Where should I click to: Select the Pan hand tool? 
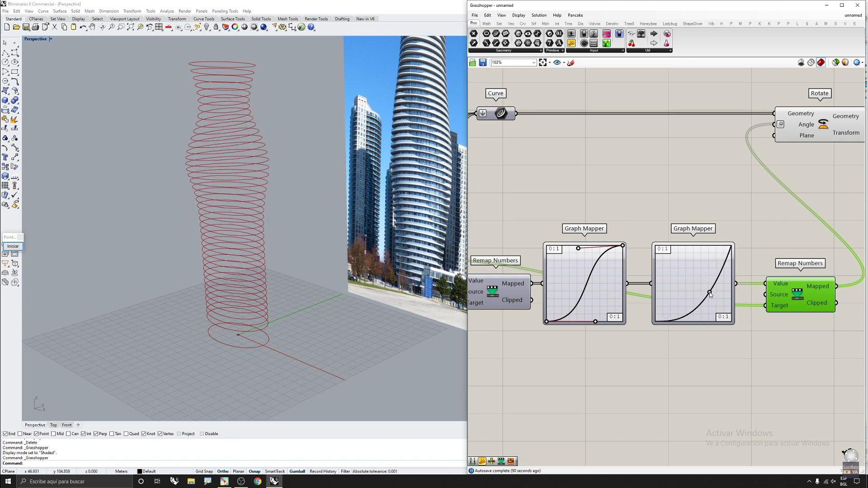click(x=92, y=27)
